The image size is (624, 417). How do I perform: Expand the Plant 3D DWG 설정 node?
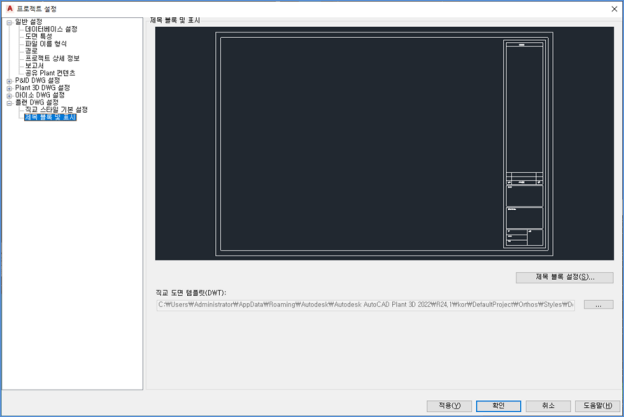click(9, 88)
